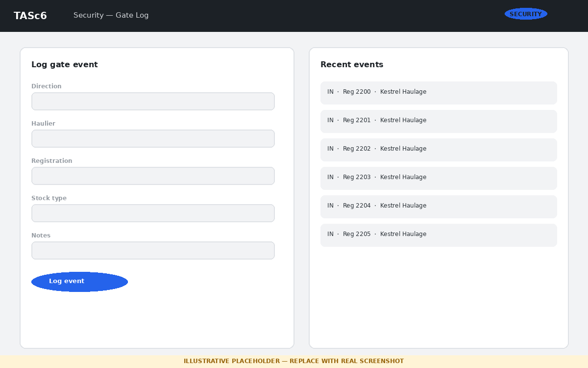
Task: Click the Recent events heading
Action: pos(352,65)
